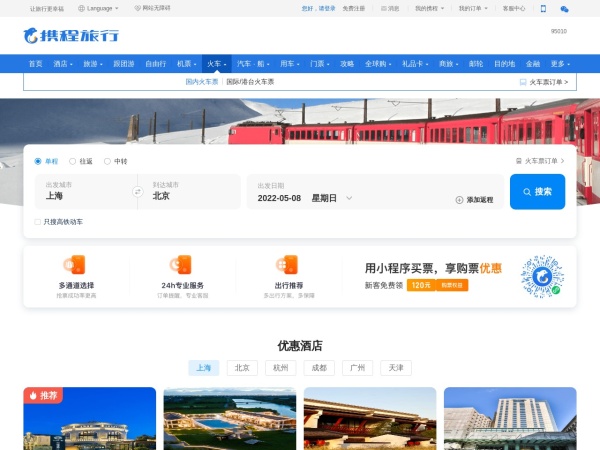Open the WeChat icon in header
600x450 pixels.
coord(564,8)
